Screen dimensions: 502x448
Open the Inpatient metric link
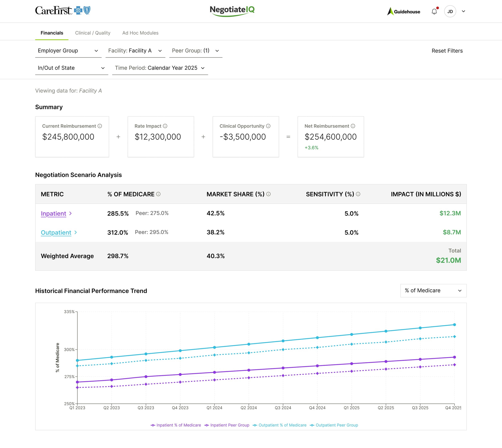[53, 213]
